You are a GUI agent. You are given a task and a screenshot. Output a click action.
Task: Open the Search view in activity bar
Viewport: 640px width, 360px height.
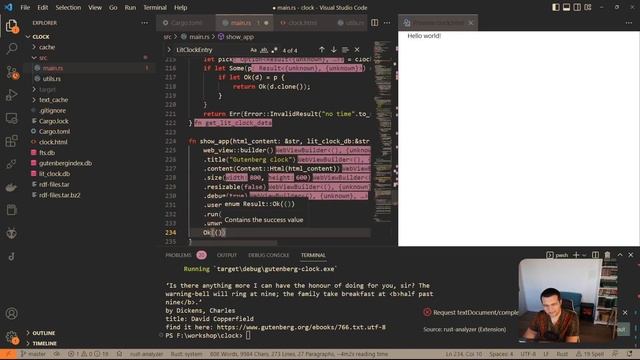pos(11,49)
